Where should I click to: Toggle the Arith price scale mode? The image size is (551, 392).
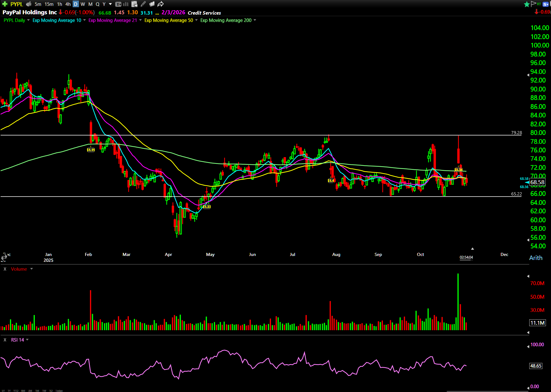[535, 258]
